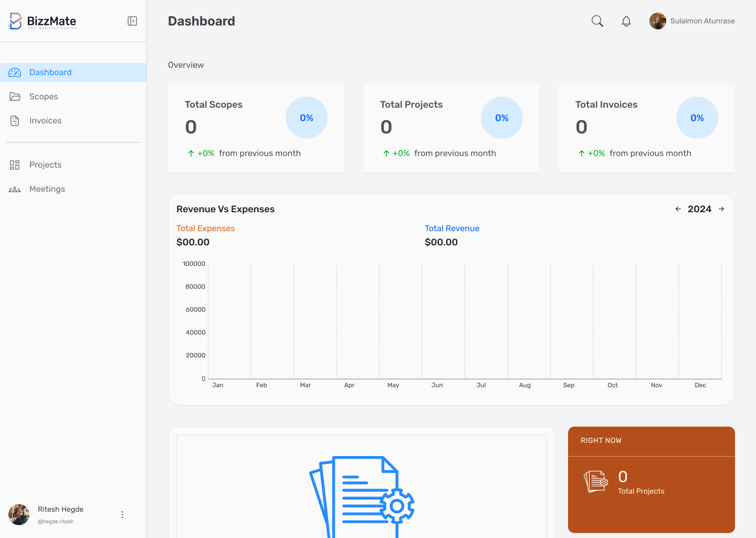Click Ritesh Hegde profile picture

19,515
